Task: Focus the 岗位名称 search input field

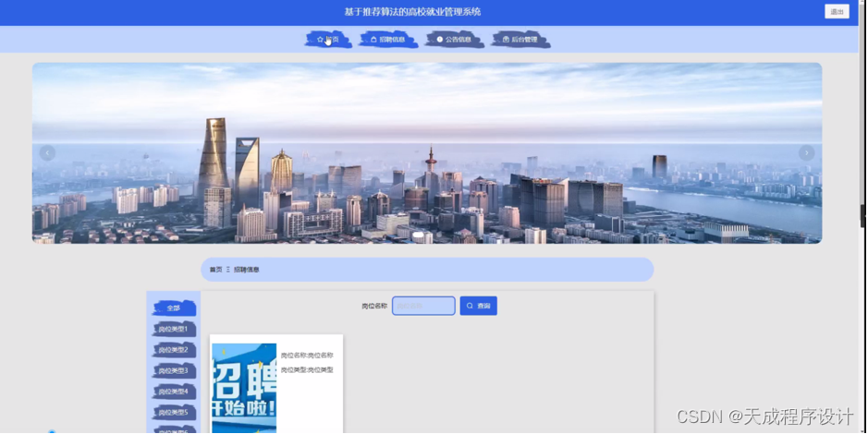Action: (423, 306)
